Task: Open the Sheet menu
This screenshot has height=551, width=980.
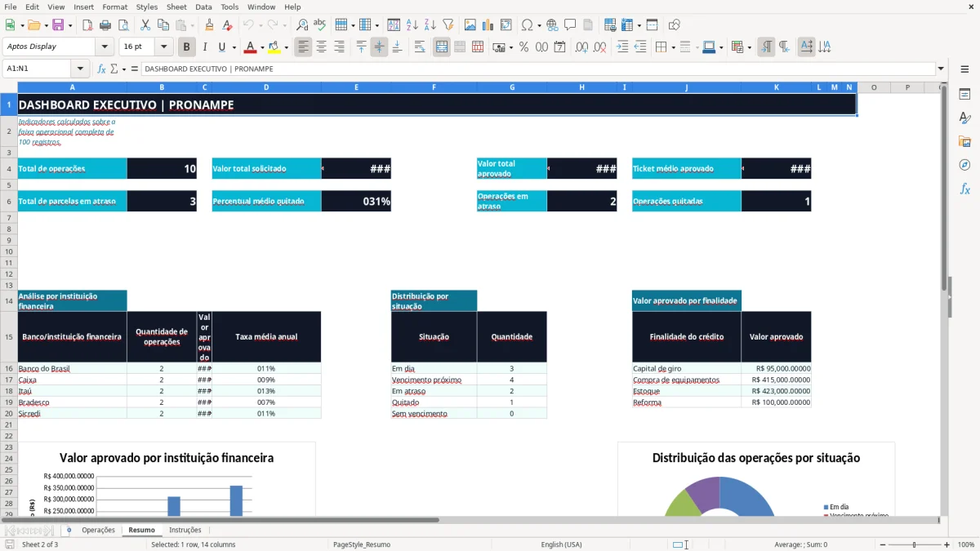Action: [x=176, y=7]
